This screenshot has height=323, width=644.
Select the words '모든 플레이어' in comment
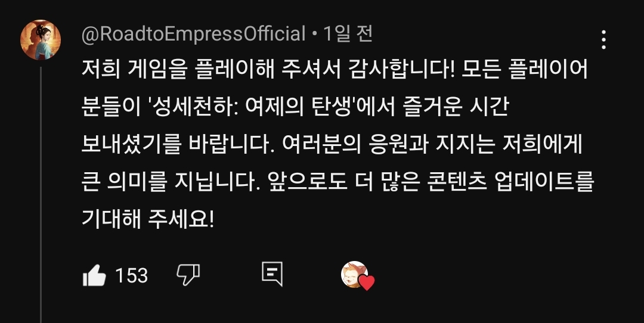tap(525, 70)
